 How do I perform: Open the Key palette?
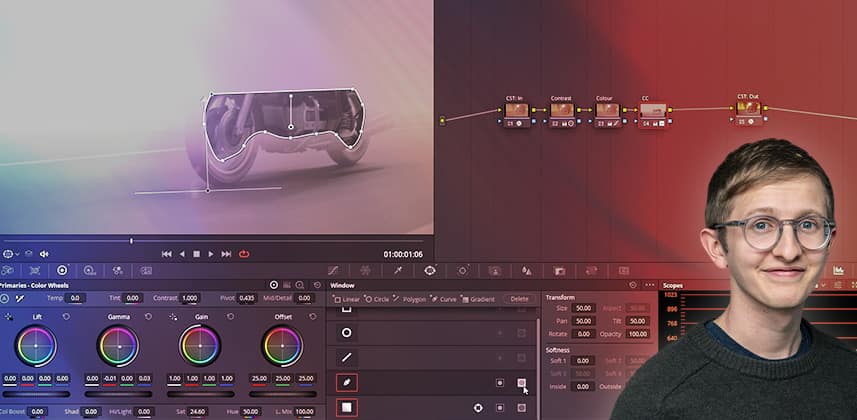pos(559,270)
